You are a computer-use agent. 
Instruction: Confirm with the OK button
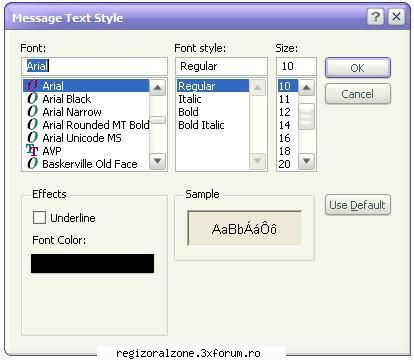point(358,68)
